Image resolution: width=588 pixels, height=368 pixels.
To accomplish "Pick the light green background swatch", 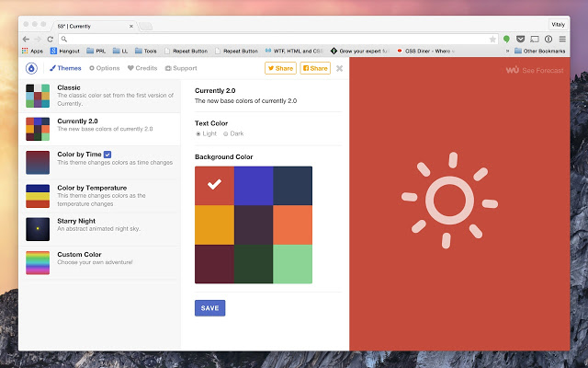I will click(x=292, y=264).
